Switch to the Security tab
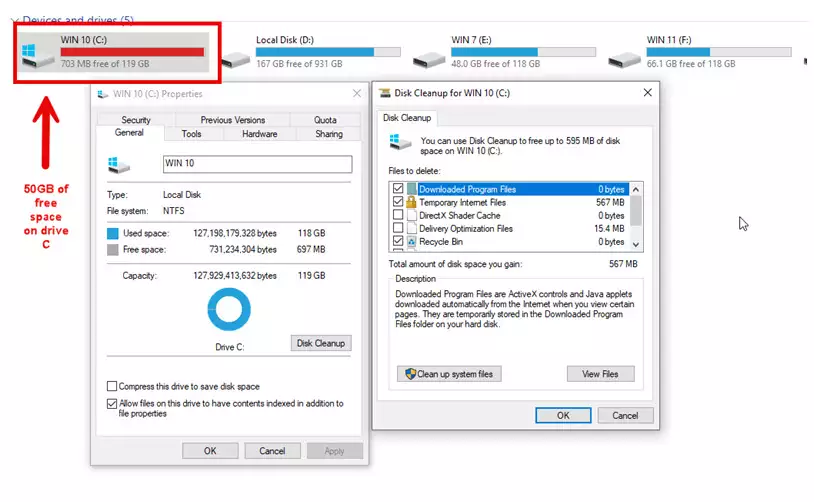The image size is (814, 502). 135,120
